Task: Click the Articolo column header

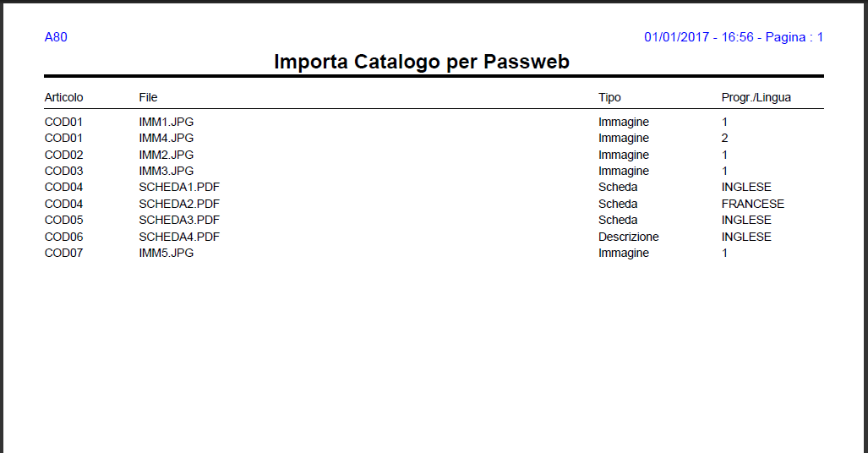Action: coord(63,97)
